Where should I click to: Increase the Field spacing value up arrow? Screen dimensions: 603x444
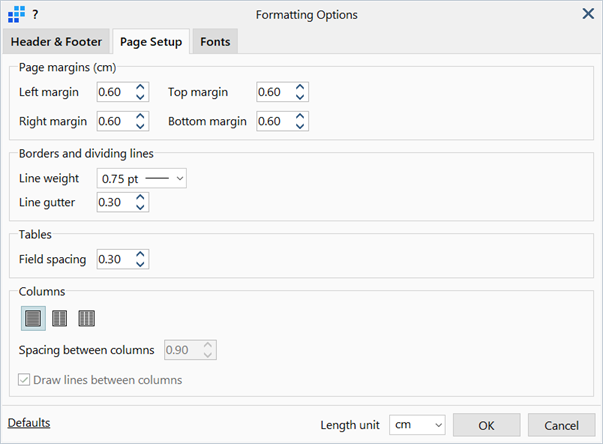[x=140, y=254]
